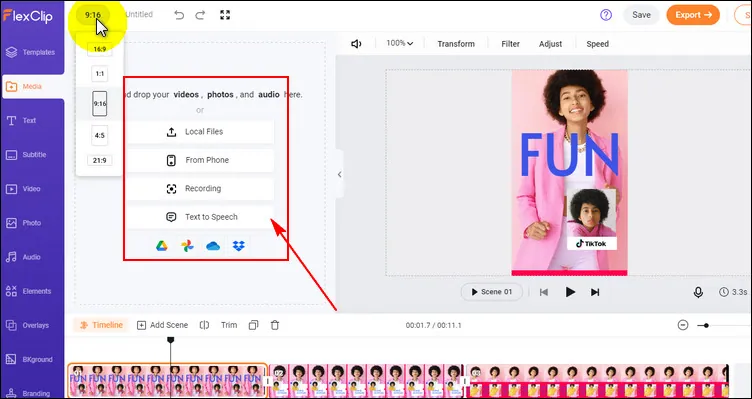Click the main play button
Screen dimensions: 752x399
point(570,292)
